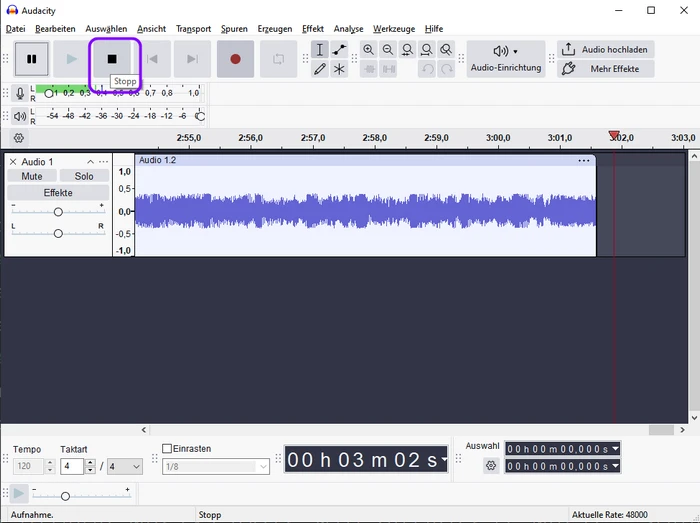Screen dimensions: 700x523
Task: Click the red playhead marker on timeline
Action: (614, 135)
